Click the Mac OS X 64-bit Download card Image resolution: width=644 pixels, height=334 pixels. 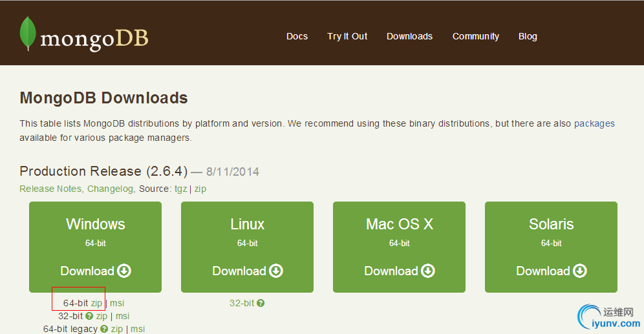(x=399, y=247)
